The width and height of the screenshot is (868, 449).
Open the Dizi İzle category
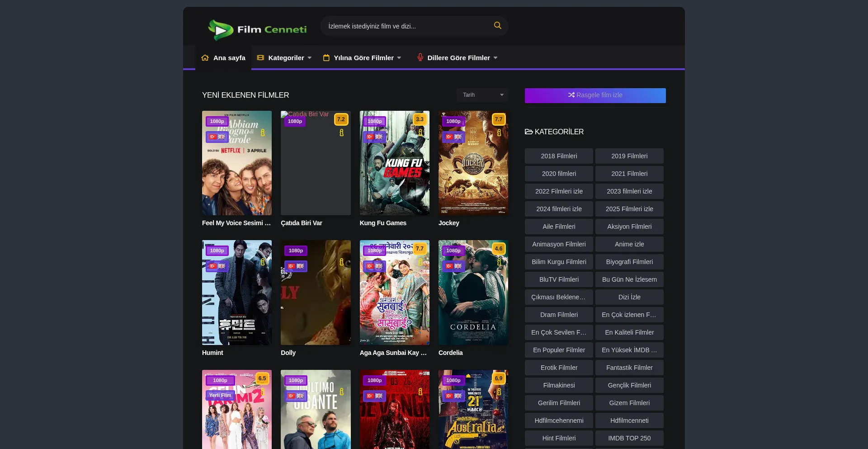629,297
